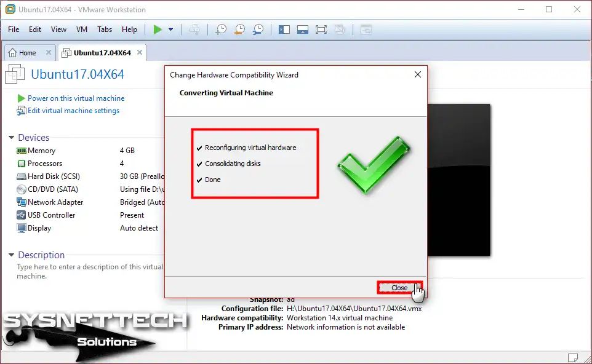Select the Memory device row

pyautogui.click(x=90, y=151)
